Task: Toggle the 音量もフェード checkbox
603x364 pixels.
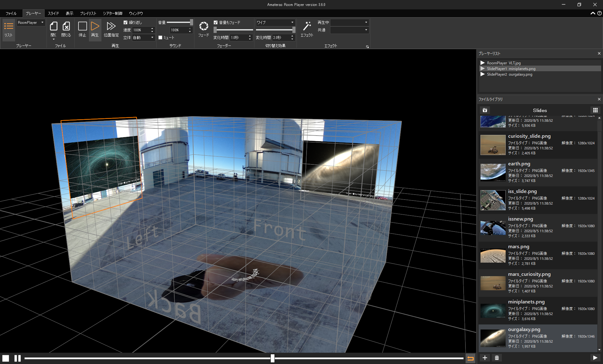Action: pyautogui.click(x=216, y=22)
